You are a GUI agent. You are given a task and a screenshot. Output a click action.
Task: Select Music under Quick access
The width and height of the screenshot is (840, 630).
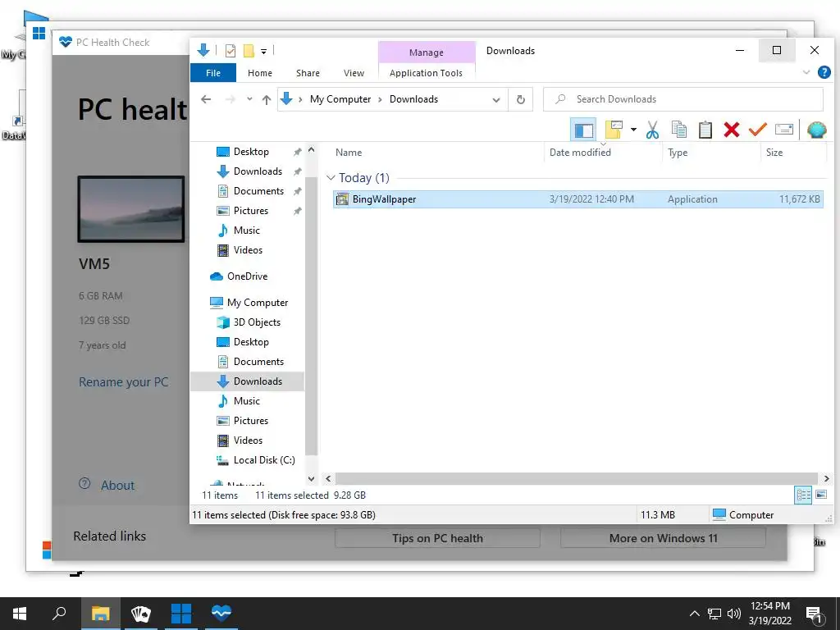246,231
